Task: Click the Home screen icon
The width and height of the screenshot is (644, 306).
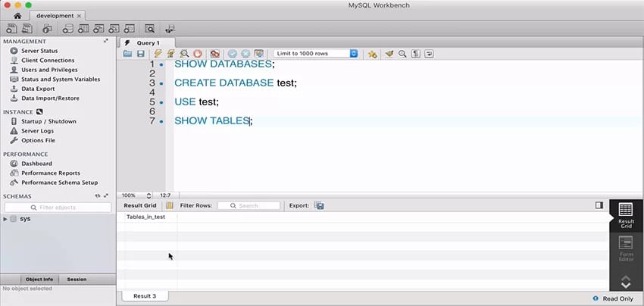Action: [x=16, y=15]
